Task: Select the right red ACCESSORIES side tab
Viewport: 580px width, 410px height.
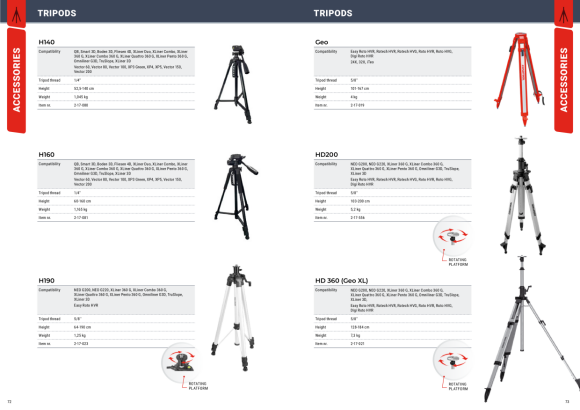Action: click(x=563, y=80)
